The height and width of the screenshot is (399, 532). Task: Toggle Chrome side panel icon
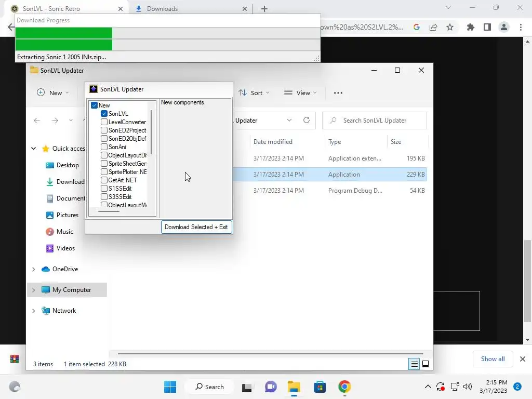487,27
